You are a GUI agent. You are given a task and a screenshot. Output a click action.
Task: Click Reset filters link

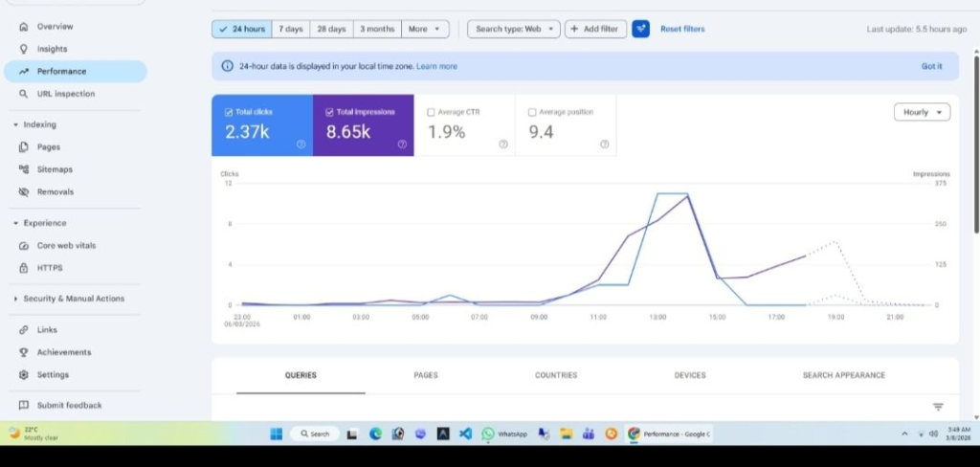pyautogui.click(x=682, y=29)
